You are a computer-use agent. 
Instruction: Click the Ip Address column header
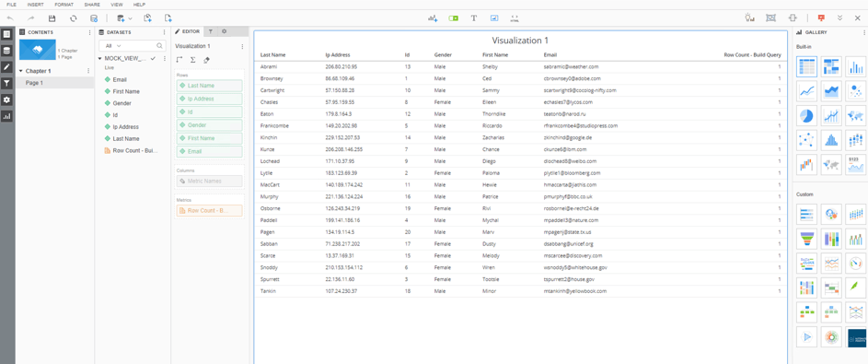[338, 55]
